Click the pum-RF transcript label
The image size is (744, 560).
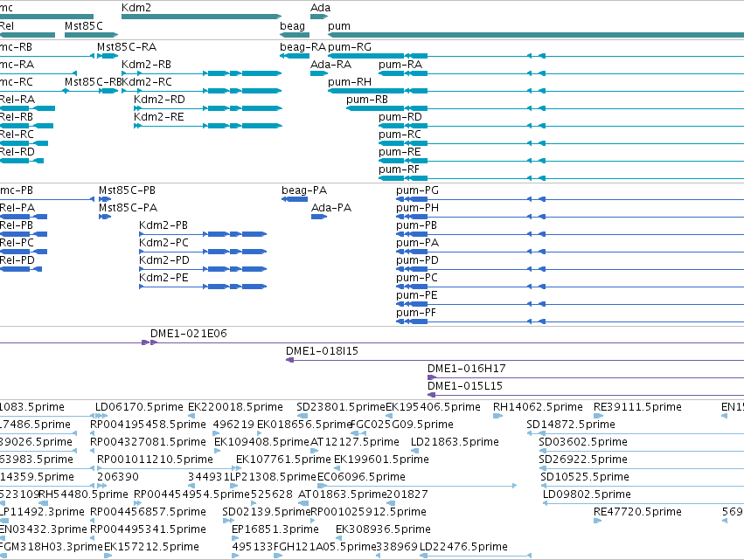[x=399, y=169]
